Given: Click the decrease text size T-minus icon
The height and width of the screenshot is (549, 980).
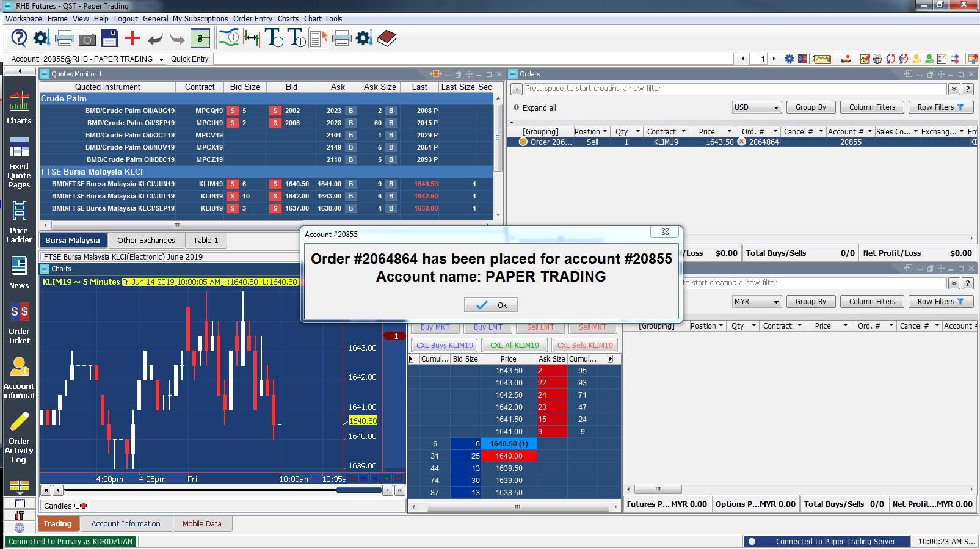Looking at the screenshot, I should pyautogui.click(x=274, y=38).
